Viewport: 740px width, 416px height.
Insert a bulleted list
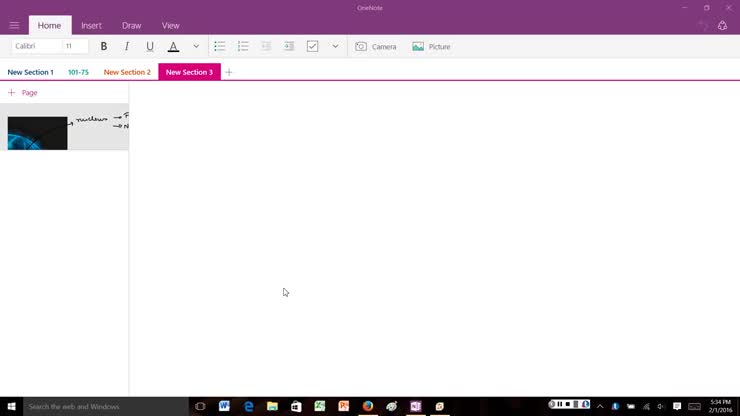point(220,46)
